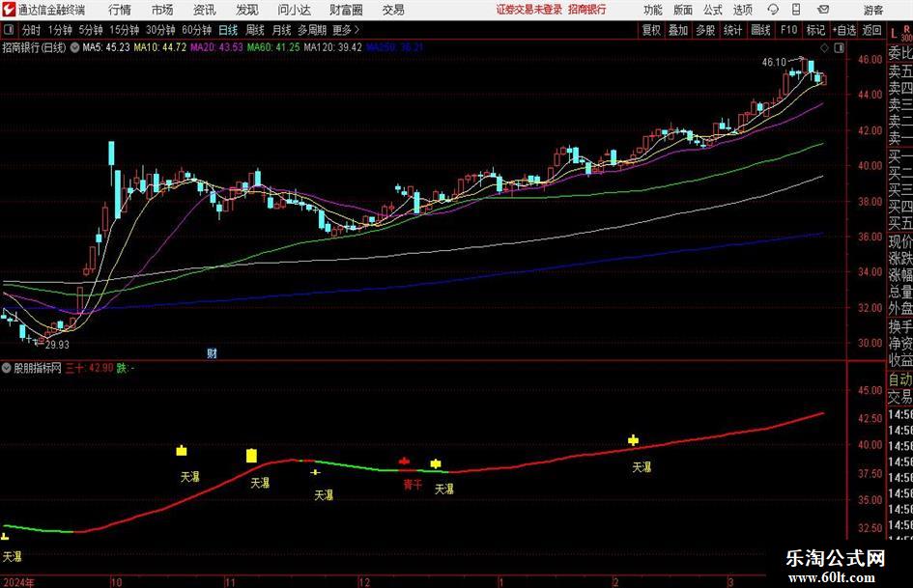
Task: Click the 证券交易未登录 login link
Action: 529,10
